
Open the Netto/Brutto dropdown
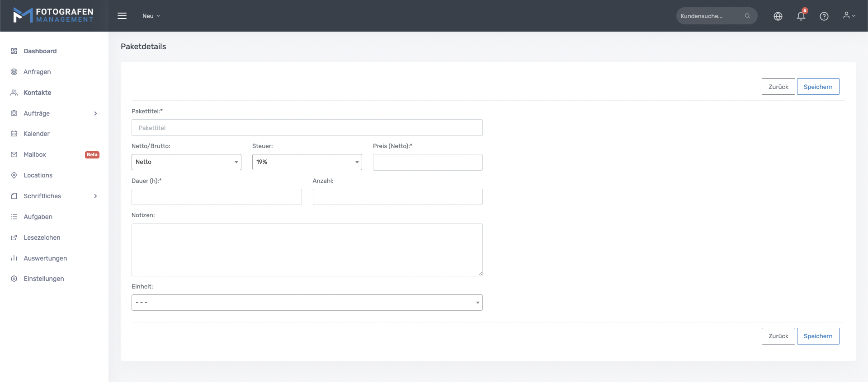186,162
